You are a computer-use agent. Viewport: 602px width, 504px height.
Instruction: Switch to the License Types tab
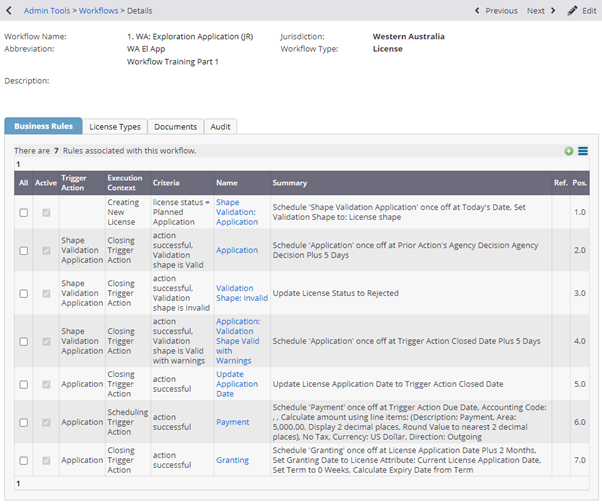(x=115, y=127)
